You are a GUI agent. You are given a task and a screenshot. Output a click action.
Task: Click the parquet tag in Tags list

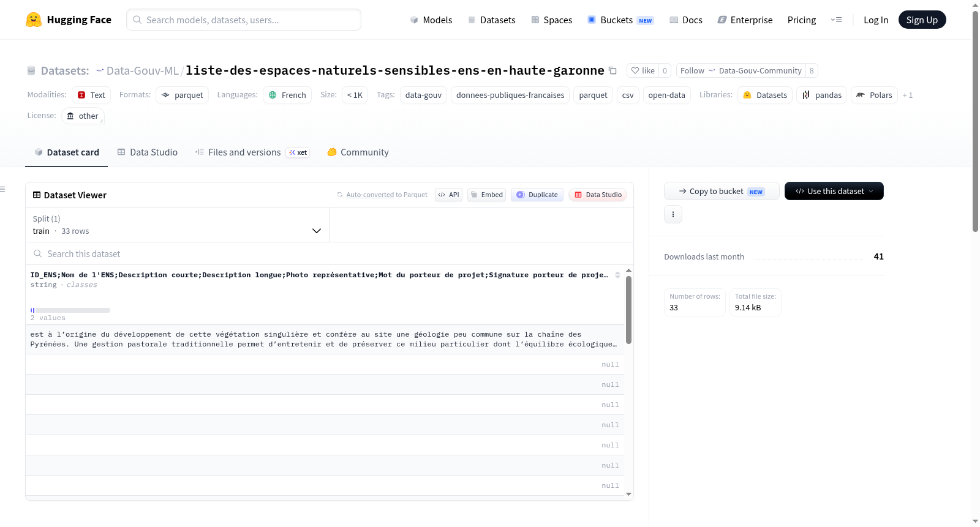(x=593, y=95)
